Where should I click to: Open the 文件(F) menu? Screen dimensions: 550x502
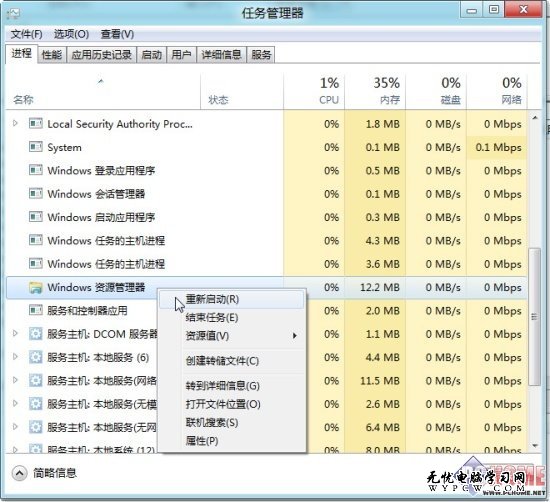click(x=27, y=34)
